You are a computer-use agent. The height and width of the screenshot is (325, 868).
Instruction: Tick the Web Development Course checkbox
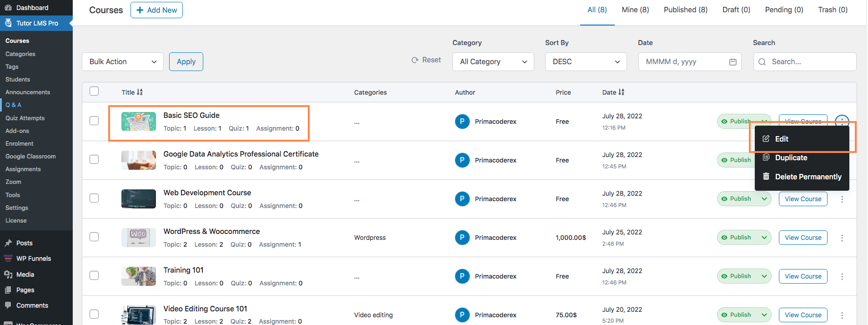click(94, 198)
